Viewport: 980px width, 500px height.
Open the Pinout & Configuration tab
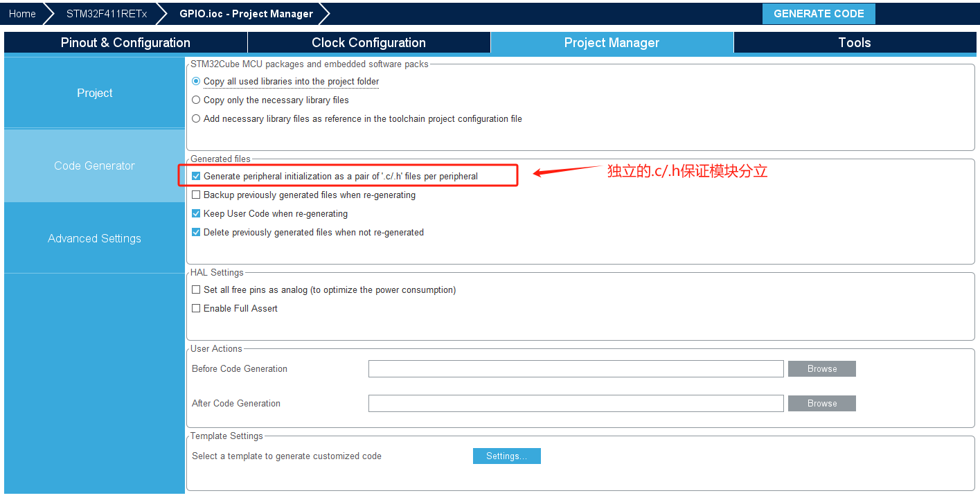[x=125, y=42]
